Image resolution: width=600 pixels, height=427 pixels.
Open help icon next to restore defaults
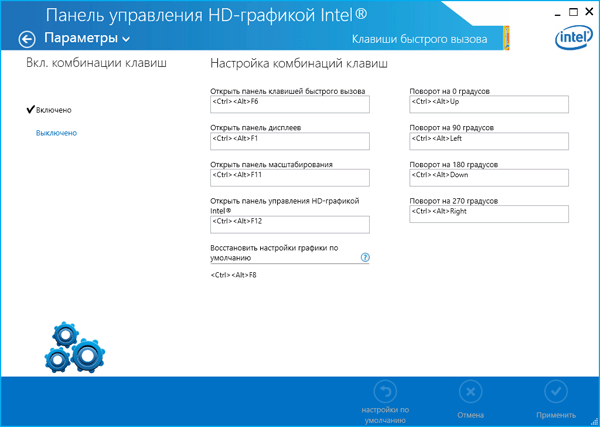point(365,258)
